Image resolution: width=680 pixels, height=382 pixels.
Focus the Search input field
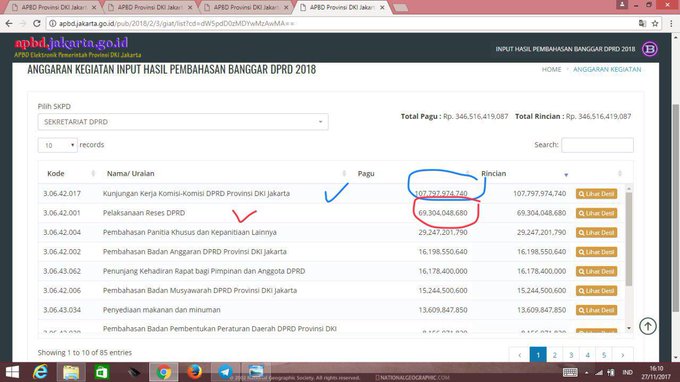pyautogui.click(x=597, y=145)
